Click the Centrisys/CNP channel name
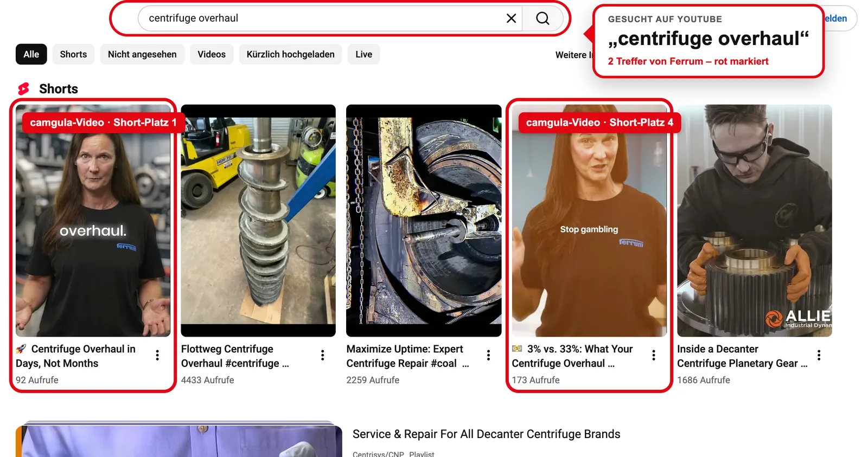This screenshot has height=457, width=868. pyautogui.click(x=378, y=454)
